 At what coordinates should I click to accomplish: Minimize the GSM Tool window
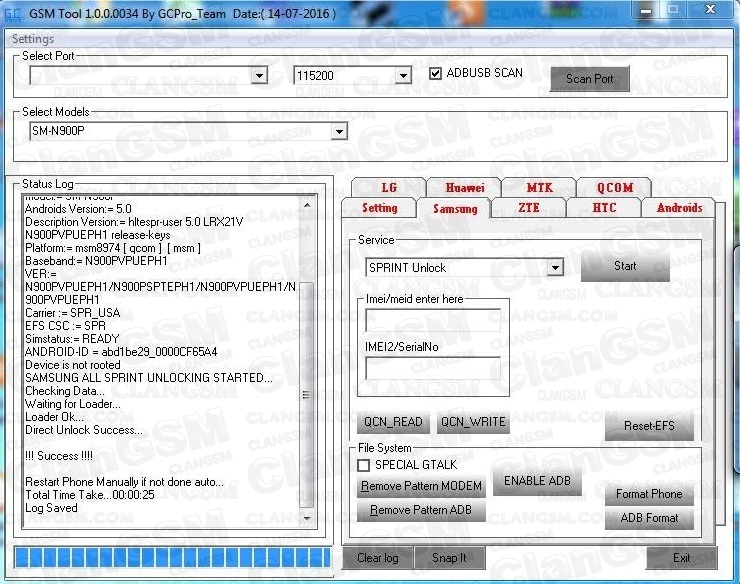pos(646,10)
